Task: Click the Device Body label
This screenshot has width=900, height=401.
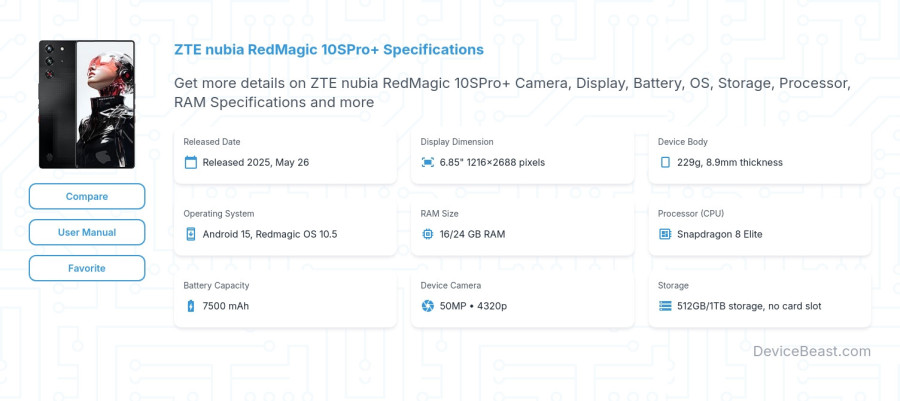Action: (682, 142)
